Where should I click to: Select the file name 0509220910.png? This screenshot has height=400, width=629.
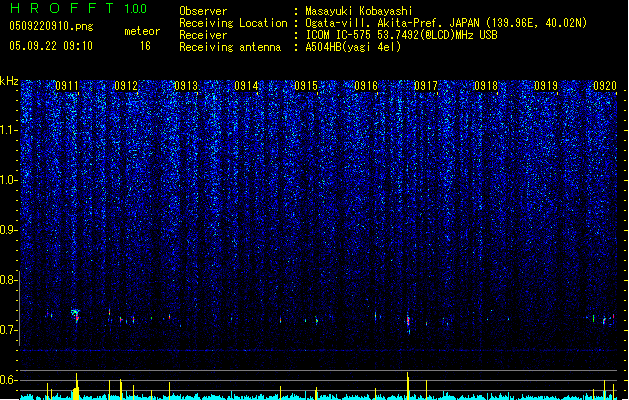click(51, 26)
